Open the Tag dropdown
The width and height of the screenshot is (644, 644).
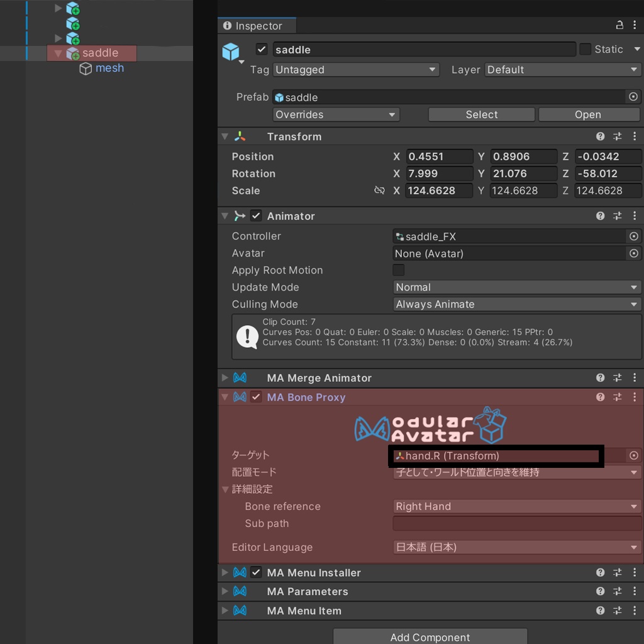(x=356, y=70)
